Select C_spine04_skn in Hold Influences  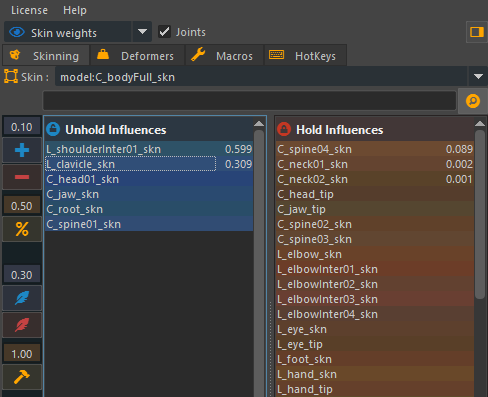375,149
